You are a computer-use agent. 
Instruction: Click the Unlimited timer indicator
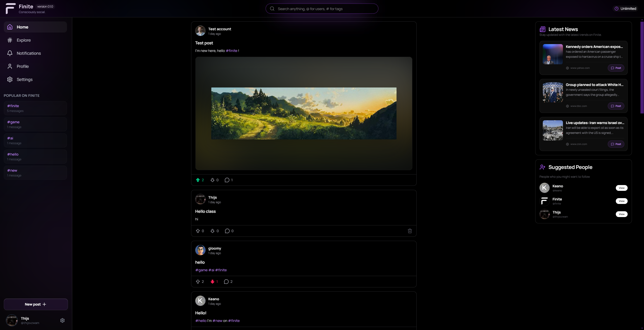[x=625, y=9]
